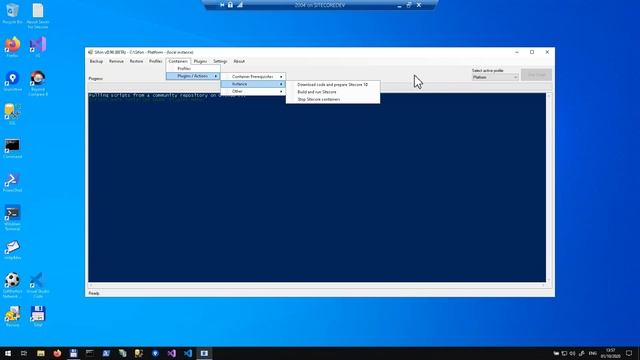Open the Settings menu
640x360 pixels.
point(220,61)
